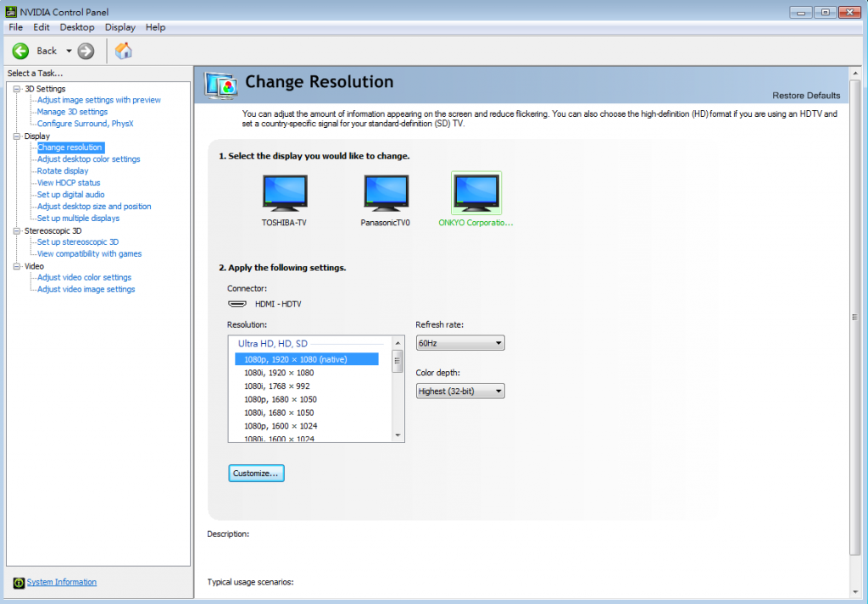Select Change resolution in task tree
This screenshot has height=604, width=868.
70,147
